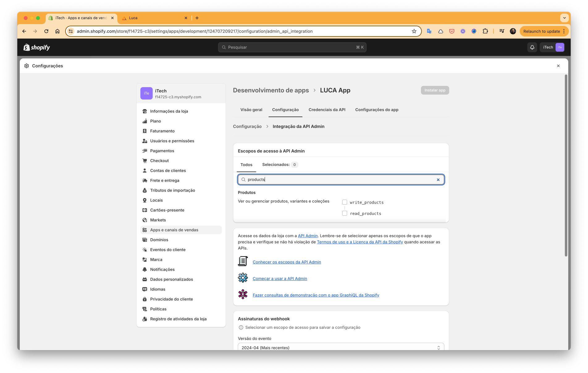Screen dimensions: 588x373
Task: Open Chrome tab search chevron
Action: point(564,18)
